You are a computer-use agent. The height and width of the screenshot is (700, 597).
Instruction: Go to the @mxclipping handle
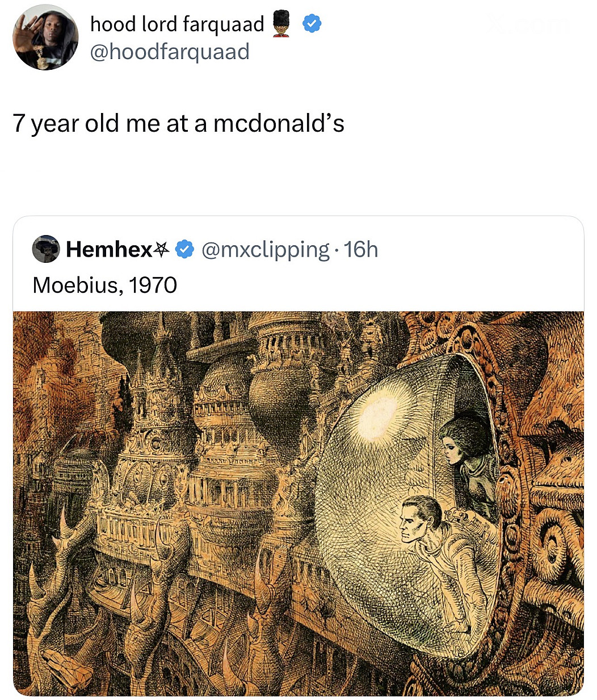[266, 249]
